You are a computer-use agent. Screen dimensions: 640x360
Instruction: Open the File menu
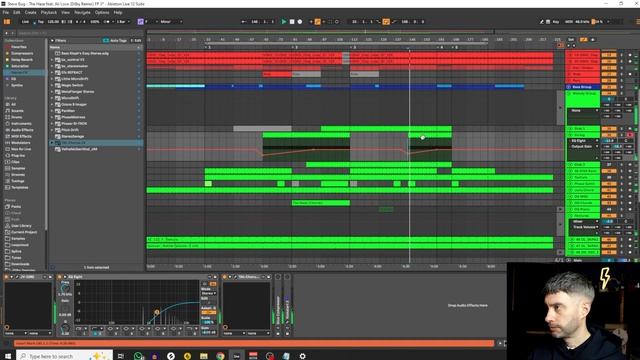click(6, 13)
